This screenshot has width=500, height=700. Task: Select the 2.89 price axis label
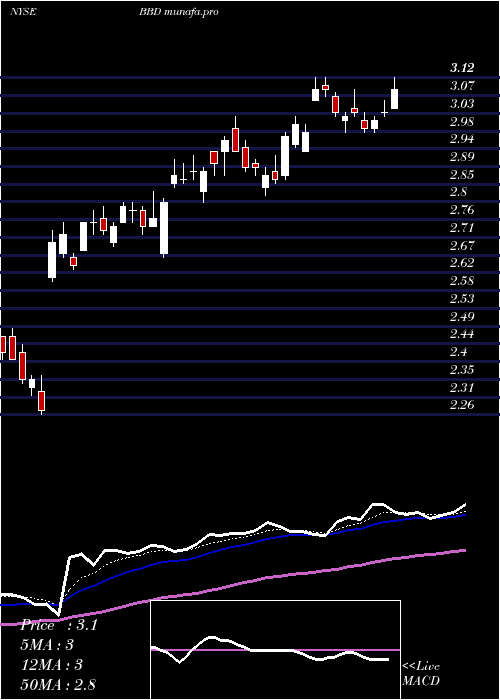tap(462, 157)
